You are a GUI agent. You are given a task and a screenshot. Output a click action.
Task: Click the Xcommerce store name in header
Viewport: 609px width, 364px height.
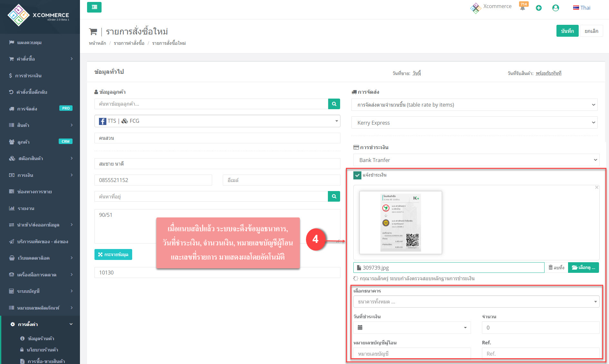click(x=497, y=6)
